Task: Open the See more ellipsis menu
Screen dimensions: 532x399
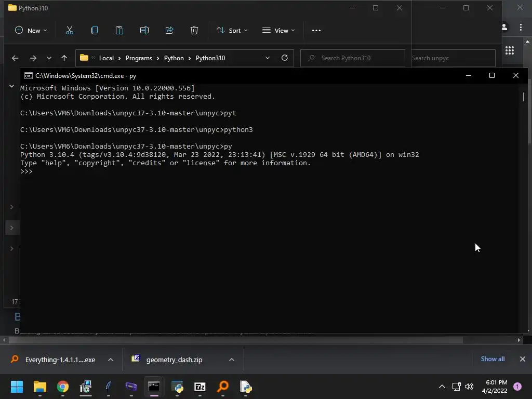Action: (316, 30)
